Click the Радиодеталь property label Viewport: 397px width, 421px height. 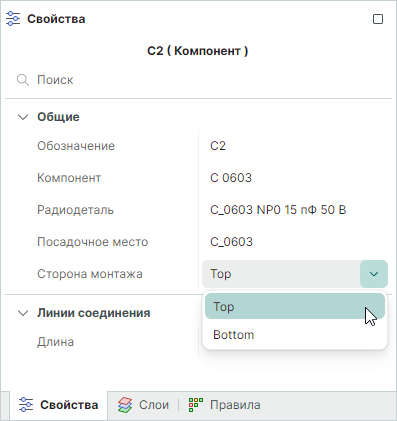(x=75, y=210)
